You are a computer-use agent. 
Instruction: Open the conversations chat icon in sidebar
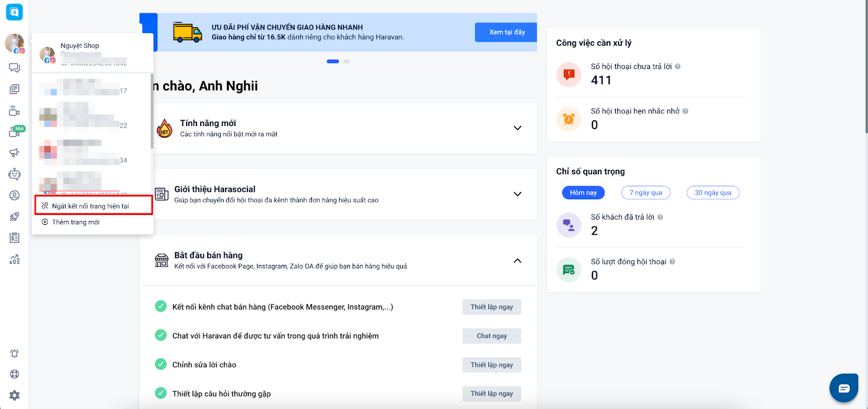pos(15,68)
